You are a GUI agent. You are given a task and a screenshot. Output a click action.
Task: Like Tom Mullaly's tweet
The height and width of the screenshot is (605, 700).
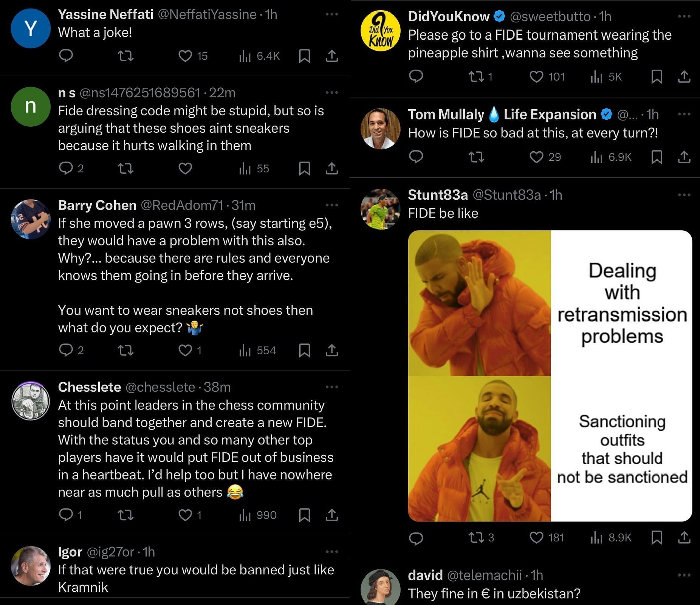tap(536, 157)
